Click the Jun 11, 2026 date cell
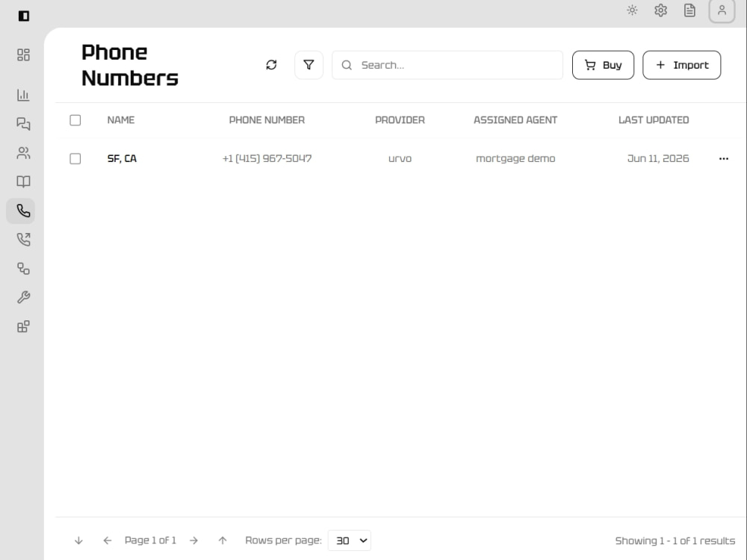The image size is (747, 560). [658, 158]
